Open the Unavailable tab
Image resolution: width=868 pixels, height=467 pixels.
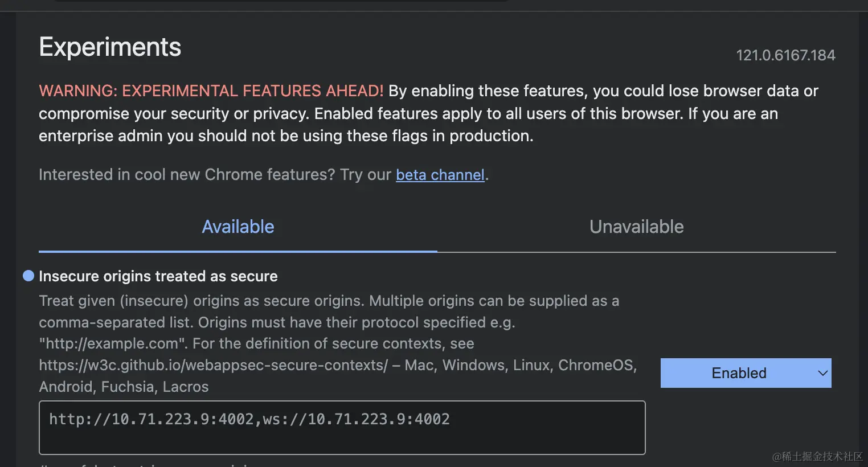click(637, 227)
